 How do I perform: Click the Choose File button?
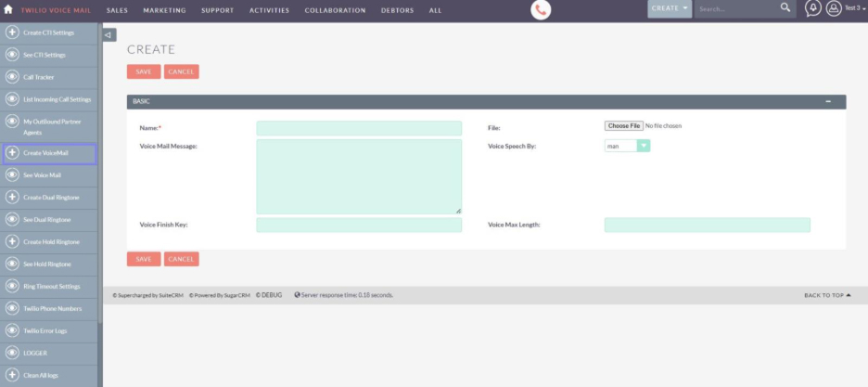pyautogui.click(x=623, y=125)
